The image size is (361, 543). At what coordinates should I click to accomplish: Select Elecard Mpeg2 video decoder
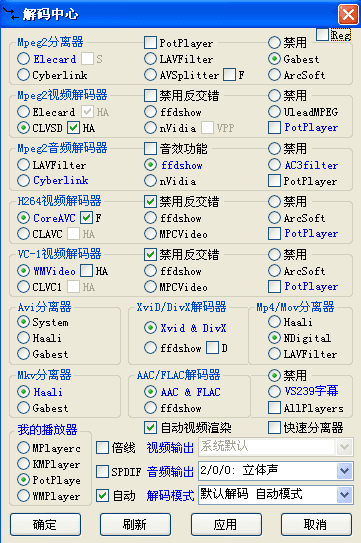click(x=23, y=112)
